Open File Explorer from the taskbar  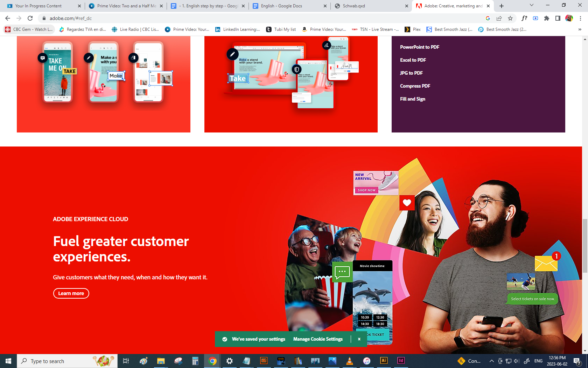click(x=161, y=361)
